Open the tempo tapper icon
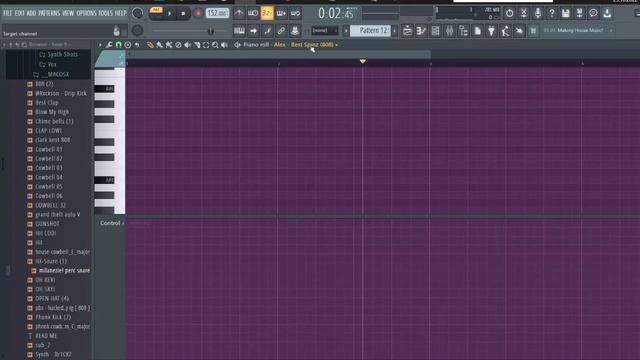This screenshot has width=640, height=360. point(505,31)
